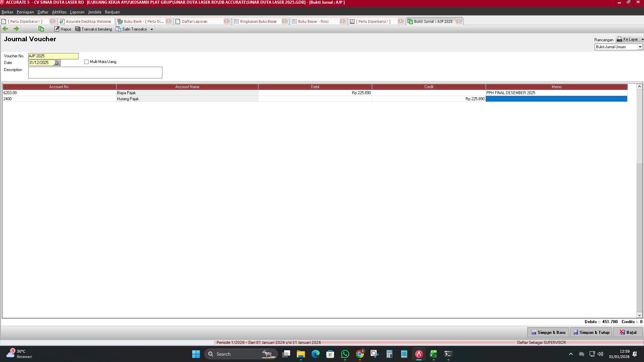Open the Bukti Jurnal : AJP 2025 tab icon
The image size is (644, 362).
click(410, 21)
